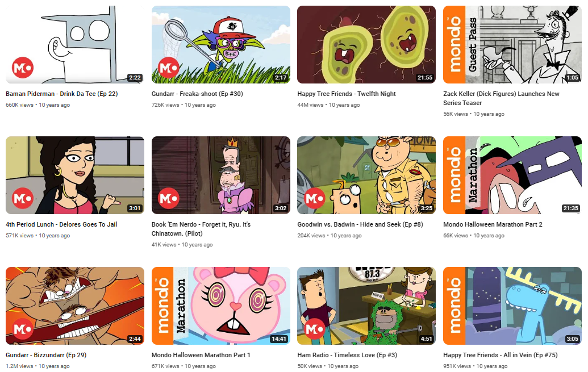This screenshot has height=372, width=588.
Task: Click the Mo logo on the Goodwin vs. Badwin thumbnail
Action: pyautogui.click(x=314, y=198)
